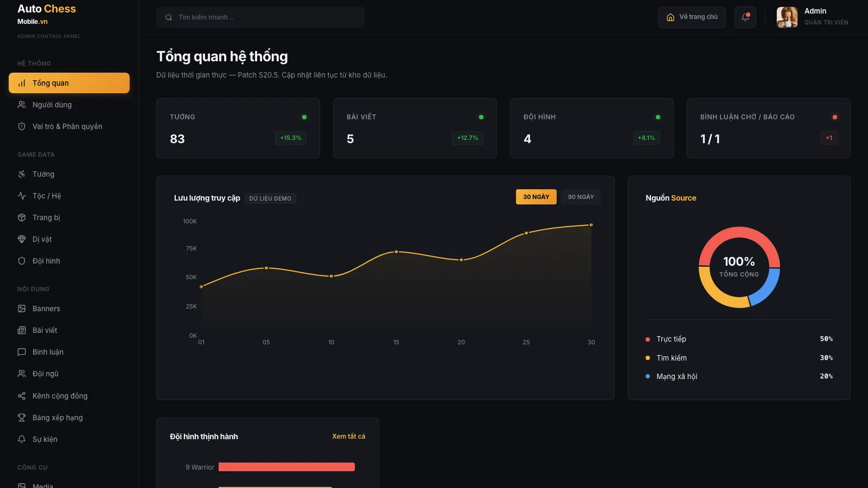Click the DỮ LIỆU DEMO badge
Viewport: 868px width, 488px height.
pos(270,198)
